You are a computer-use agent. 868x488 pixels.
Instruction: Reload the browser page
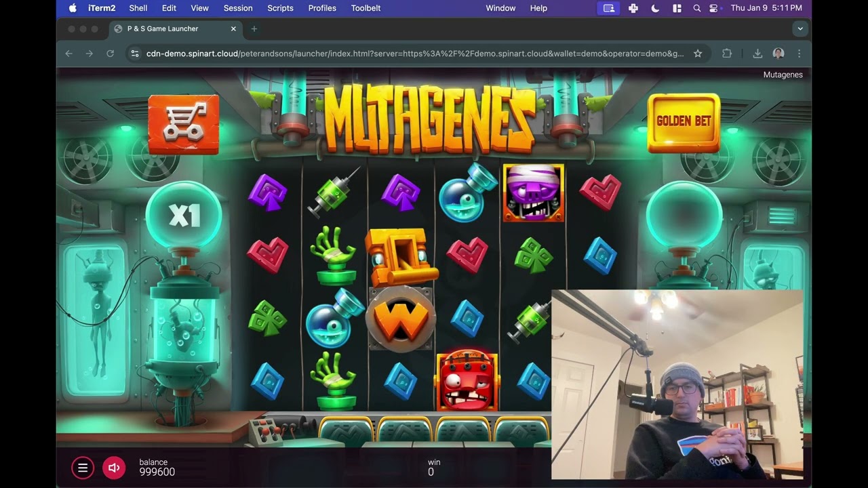tap(110, 54)
